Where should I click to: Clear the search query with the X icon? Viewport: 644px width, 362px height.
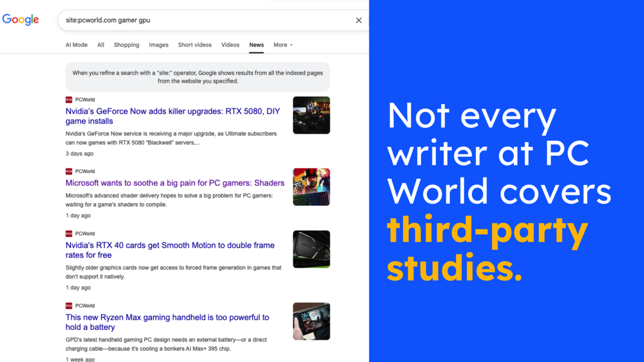click(x=358, y=20)
